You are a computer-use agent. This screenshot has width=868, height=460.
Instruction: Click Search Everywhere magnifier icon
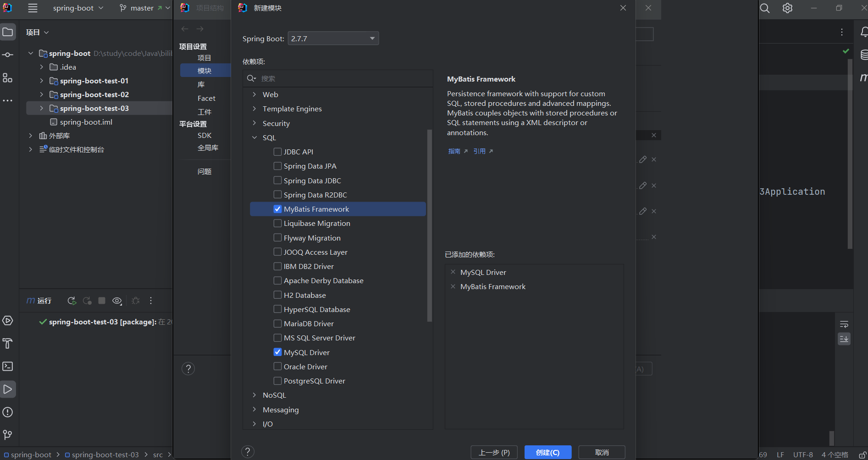coord(765,8)
